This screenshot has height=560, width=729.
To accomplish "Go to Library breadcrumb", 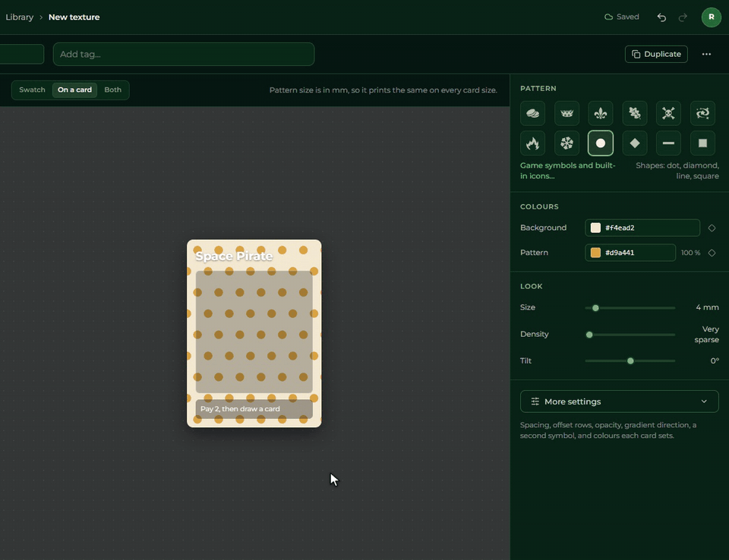I will point(20,17).
